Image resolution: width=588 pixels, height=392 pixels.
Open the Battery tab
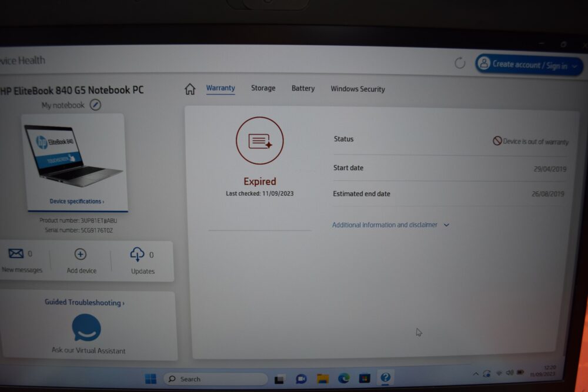click(303, 88)
